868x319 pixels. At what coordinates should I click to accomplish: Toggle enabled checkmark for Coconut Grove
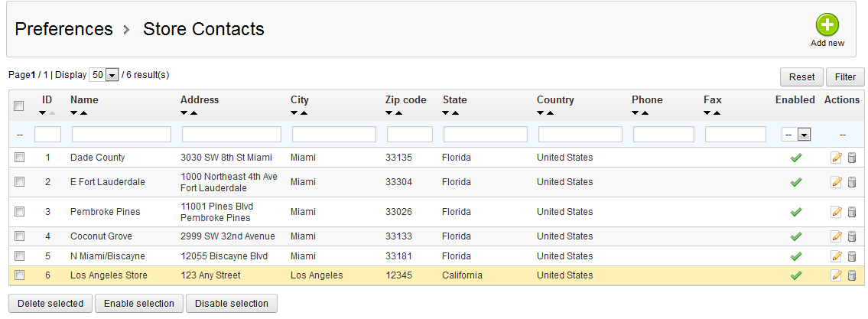click(796, 236)
